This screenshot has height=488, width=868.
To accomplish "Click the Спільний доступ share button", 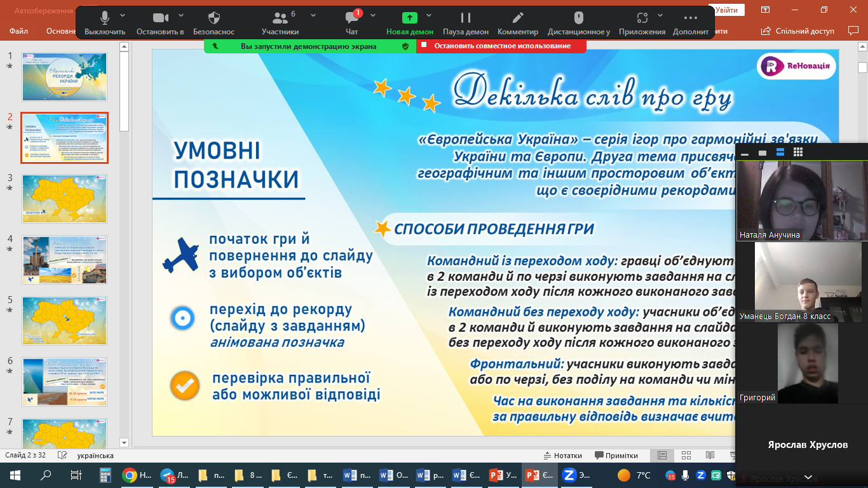I will (798, 31).
